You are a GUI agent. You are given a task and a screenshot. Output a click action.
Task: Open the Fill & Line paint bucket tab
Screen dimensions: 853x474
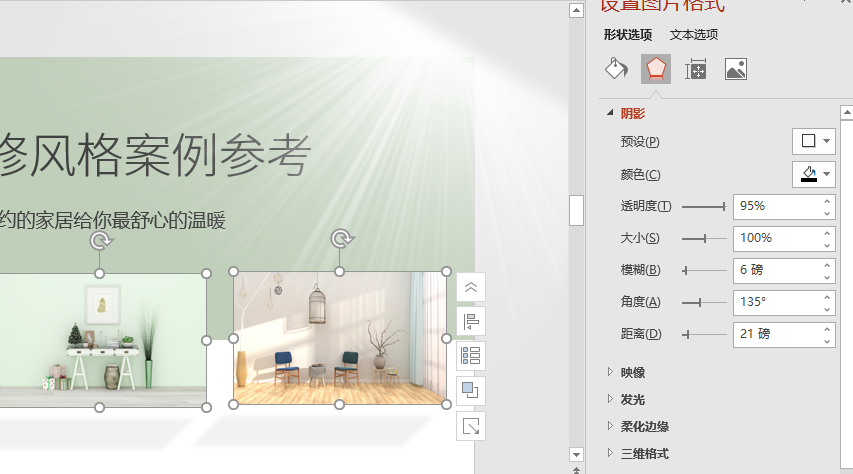point(616,69)
